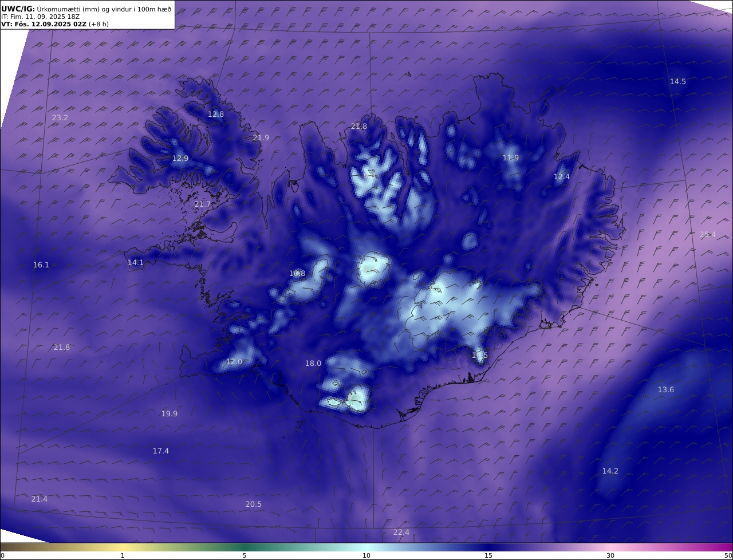Click the IT: Fim. 11. 09. 2025 18Z line

40,17
